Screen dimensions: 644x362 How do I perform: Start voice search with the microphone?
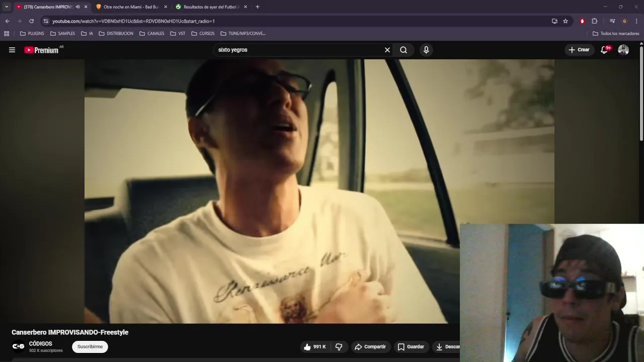pos(426,50)
